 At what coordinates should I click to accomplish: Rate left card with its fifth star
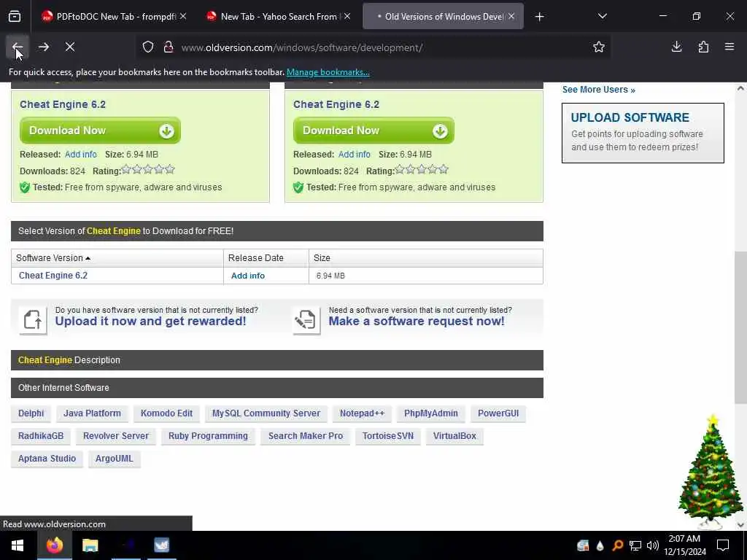coord(170,169)
